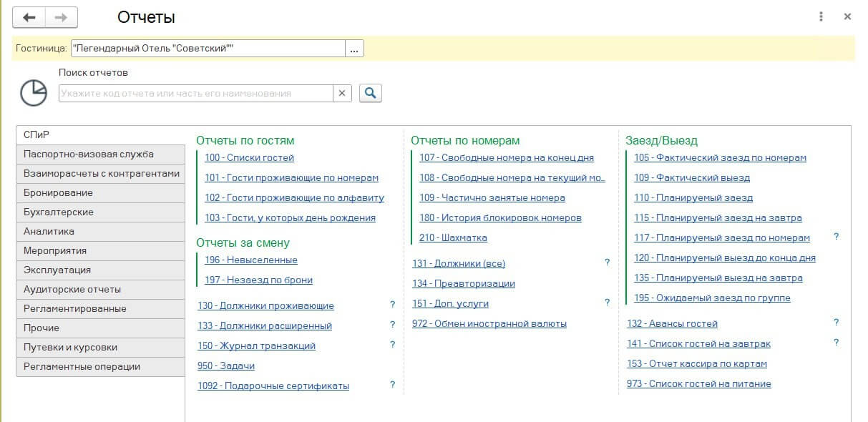Open report 110 - Планируемый заезд

tap(693, 198)
